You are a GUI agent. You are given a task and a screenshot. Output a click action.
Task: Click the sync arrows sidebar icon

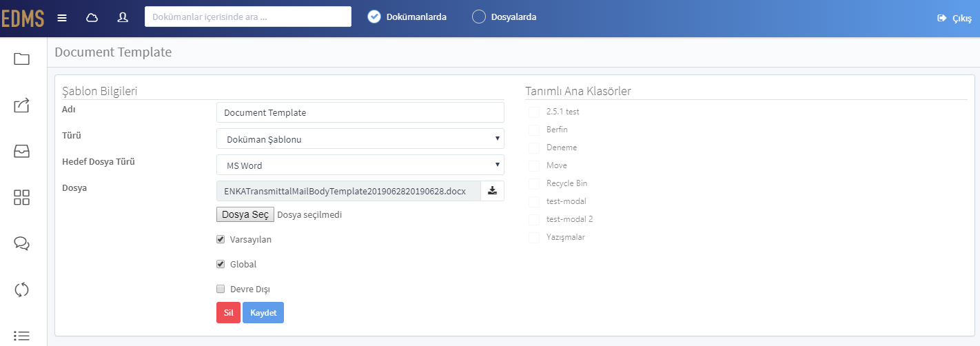tap(21, 289)
